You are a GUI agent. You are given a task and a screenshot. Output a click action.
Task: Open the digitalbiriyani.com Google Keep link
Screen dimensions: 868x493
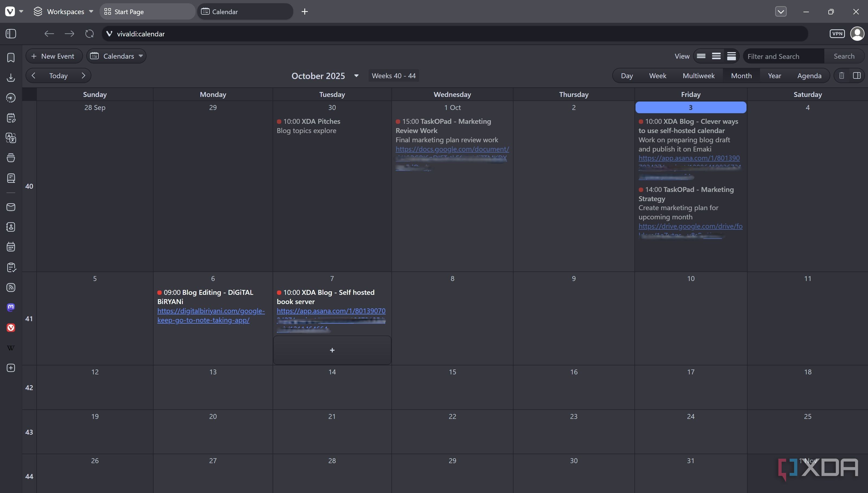pos(211,315)
